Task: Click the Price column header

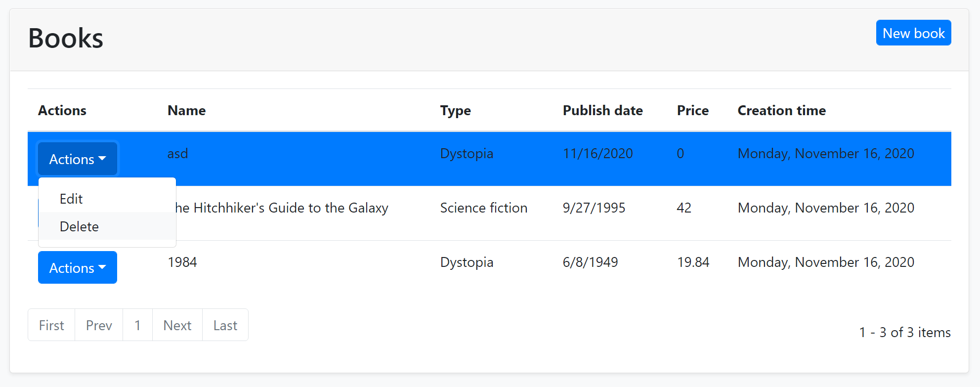Action: pos(692,110)
